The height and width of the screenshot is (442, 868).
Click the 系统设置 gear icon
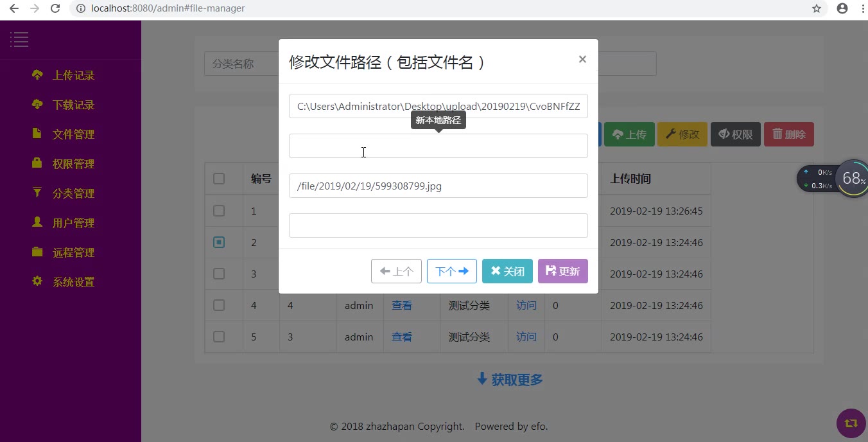pyautogui.click(x=37, y=281)
